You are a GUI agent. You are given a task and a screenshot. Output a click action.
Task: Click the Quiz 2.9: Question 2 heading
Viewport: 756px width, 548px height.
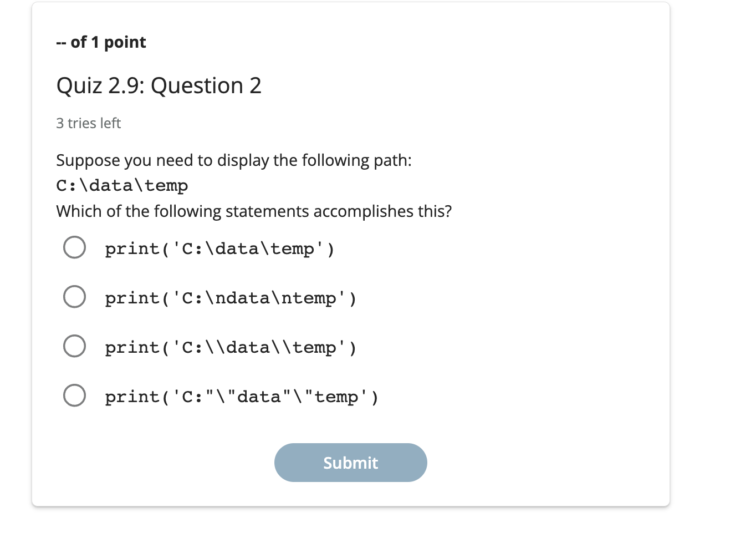[159, 85]
